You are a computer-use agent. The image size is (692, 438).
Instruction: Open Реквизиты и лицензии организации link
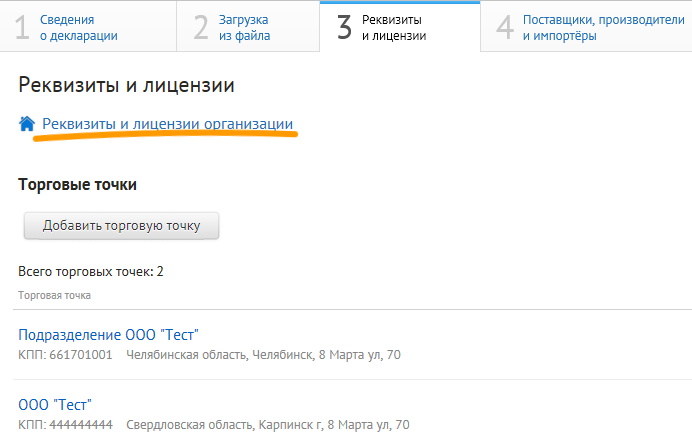coord(167,124)
